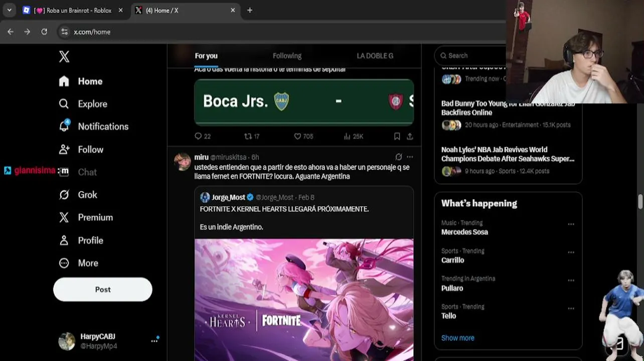Screen dimensions: 644x361
Task: Open the Pullaro trending topic
Action: (x=452, y=288)
